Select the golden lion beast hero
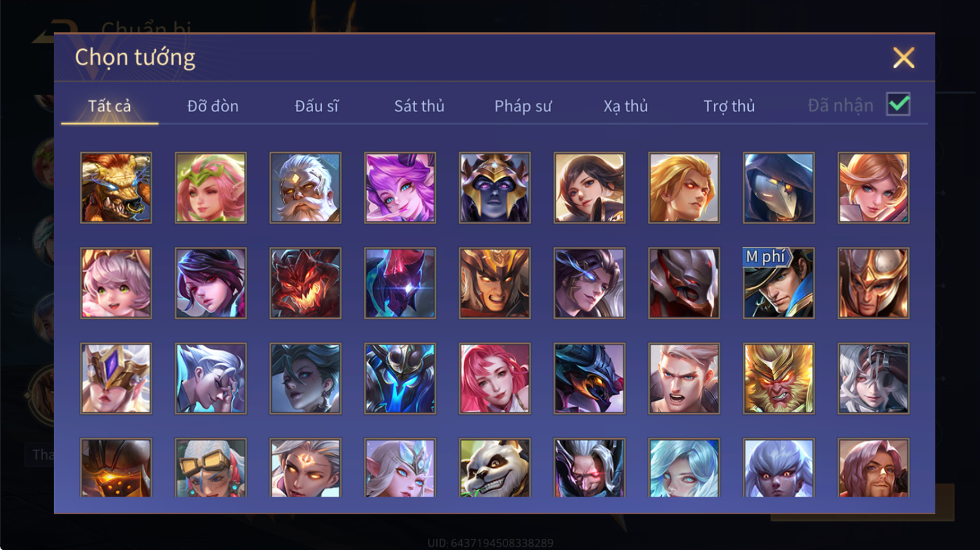 pos(116,188)
